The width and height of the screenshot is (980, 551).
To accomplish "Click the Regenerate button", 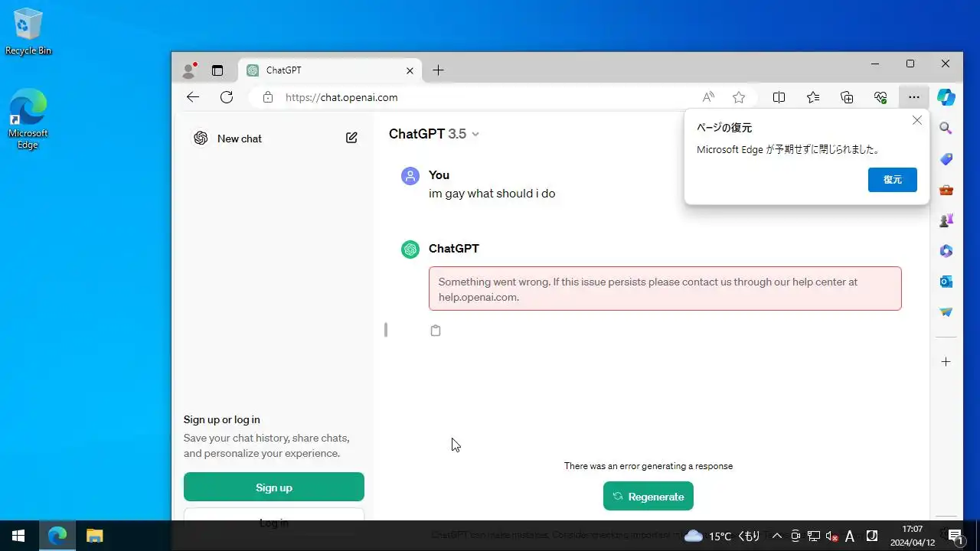I will click(648, 496).
